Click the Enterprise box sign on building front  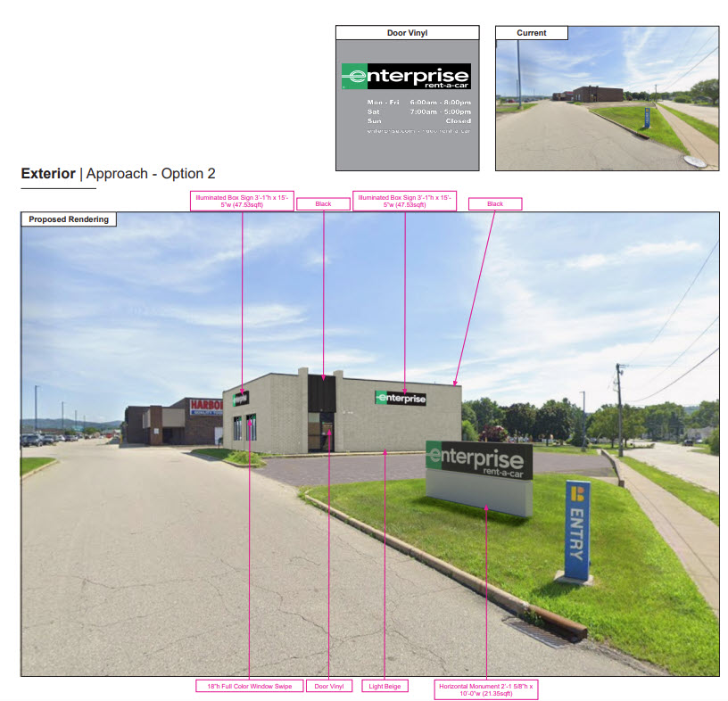(x=401, y=398)
